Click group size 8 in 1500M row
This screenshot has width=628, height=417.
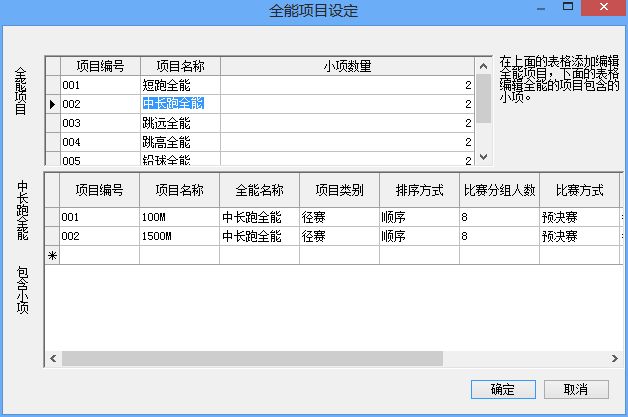[x=499, y=236]
